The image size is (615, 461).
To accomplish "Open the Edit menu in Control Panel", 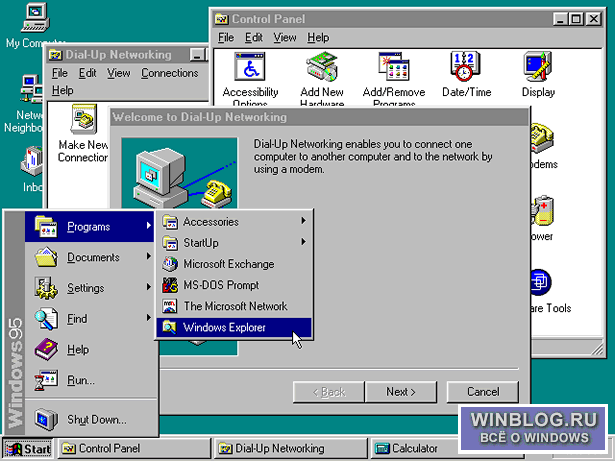I will point(254,38).
